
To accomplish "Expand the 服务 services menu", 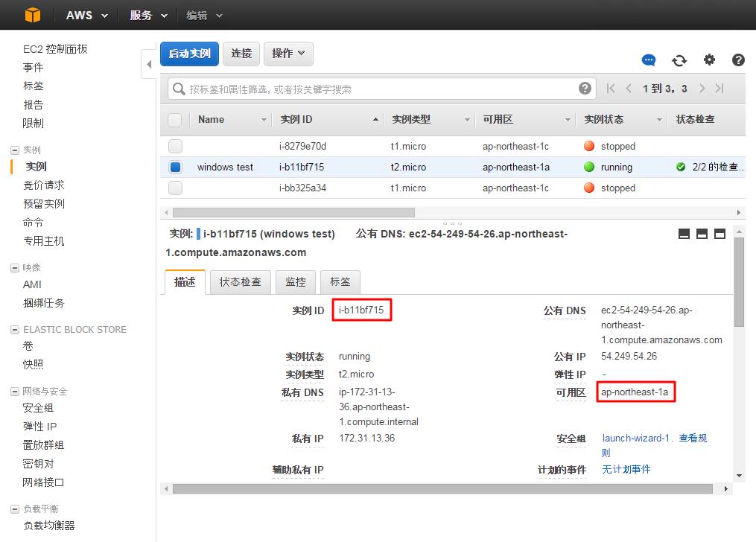I will click(146, 15).
